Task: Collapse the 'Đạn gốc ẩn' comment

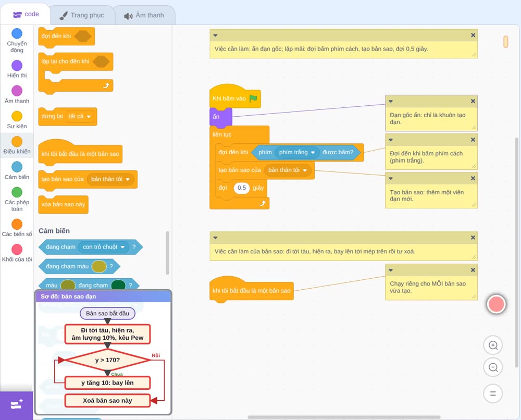Action: tap(391, 101)
